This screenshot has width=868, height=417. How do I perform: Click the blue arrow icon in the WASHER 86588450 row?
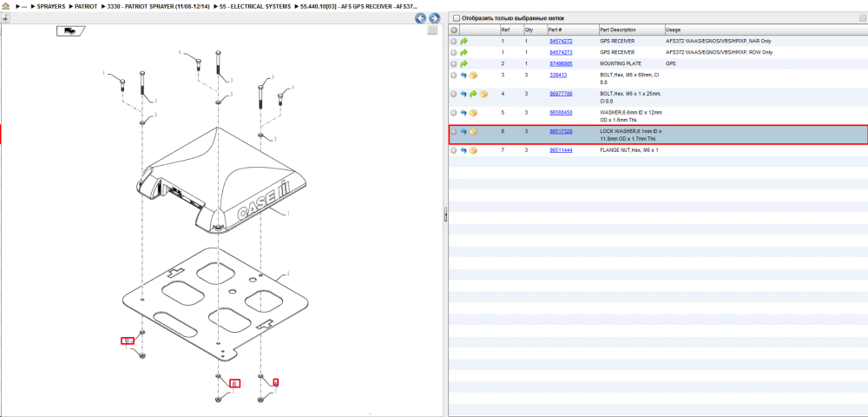464,113
